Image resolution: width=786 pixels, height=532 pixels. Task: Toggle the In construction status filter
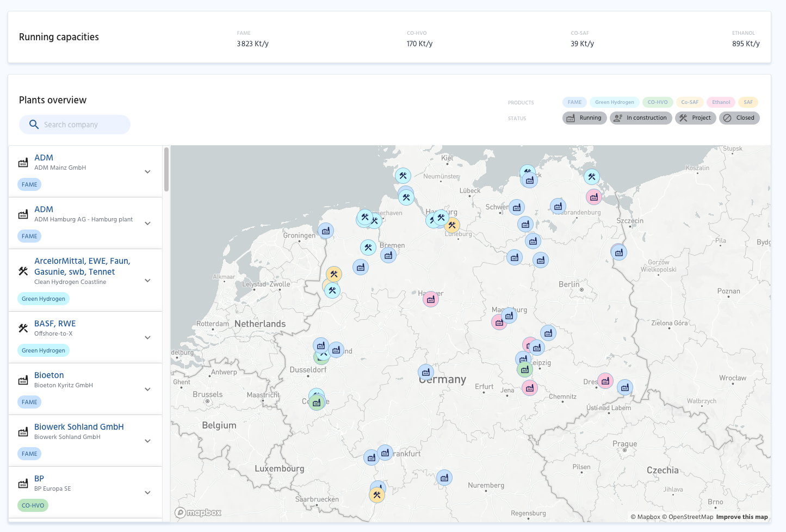click(641, 118)
